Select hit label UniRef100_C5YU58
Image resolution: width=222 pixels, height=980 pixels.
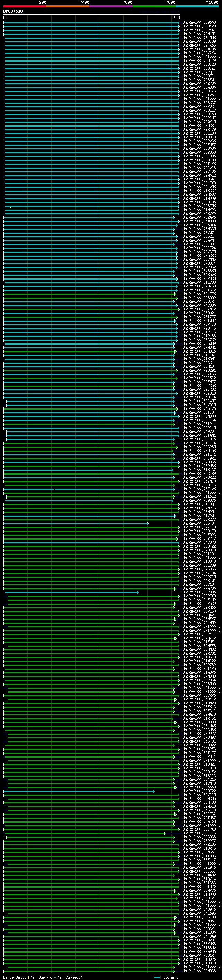click(x=199, y=153)
